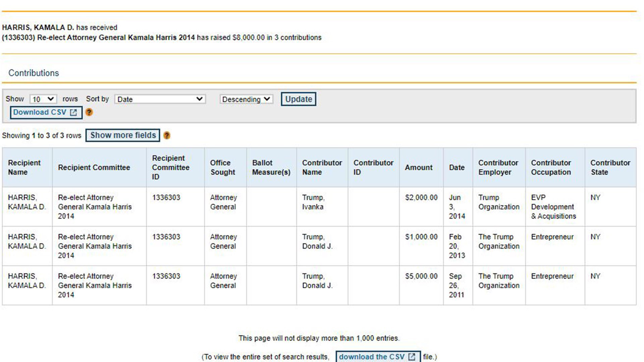Viewport: 644px width, 362px height.
Task: Click the Recipient Committee column header
Action: coord(94,167)
